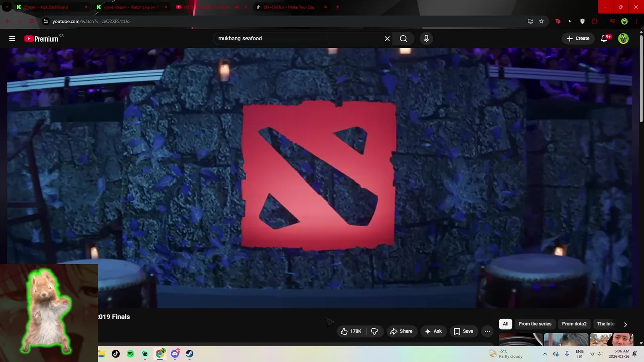644x362 pixels.
Task: Open the volume speaker tray icon
Action: 599,354
